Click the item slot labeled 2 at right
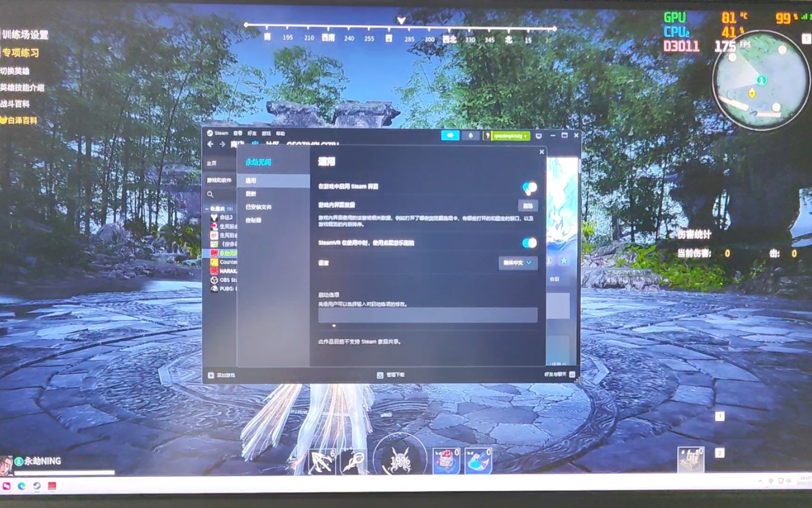Screen dimensions: 812x508 click(691, 459)
